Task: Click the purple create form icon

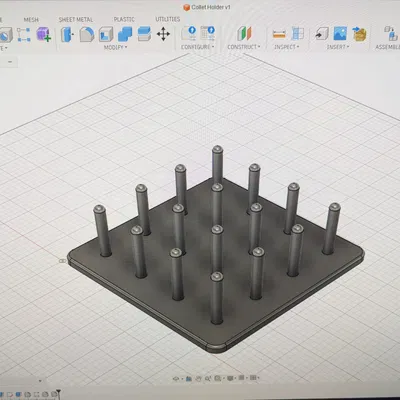Action: (x=43, y=34)
